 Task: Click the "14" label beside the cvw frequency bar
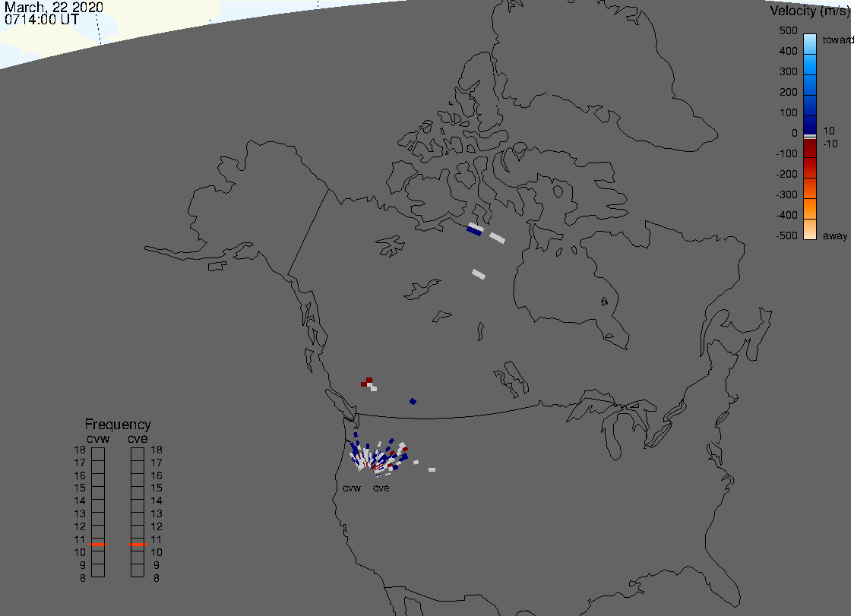pos(80,501)
